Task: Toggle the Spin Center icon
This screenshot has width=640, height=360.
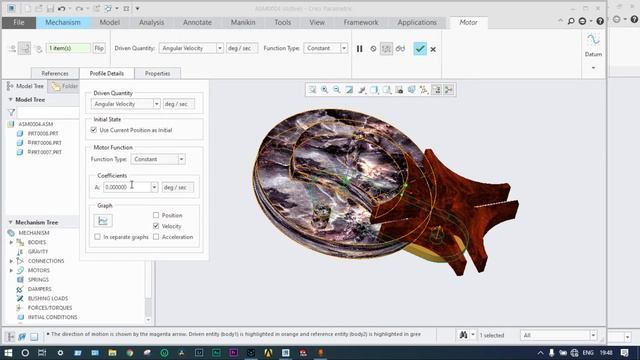Action: click(449, 90)
